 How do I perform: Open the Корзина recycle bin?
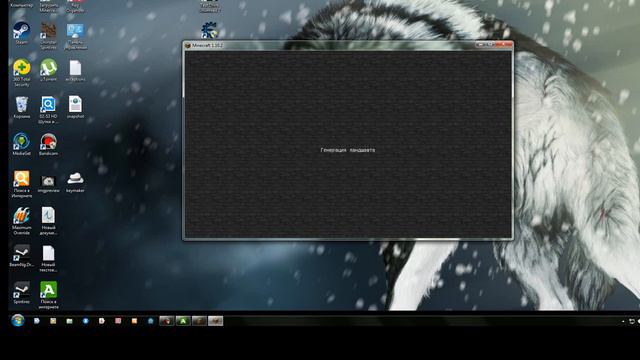click(x=22, y=107)
